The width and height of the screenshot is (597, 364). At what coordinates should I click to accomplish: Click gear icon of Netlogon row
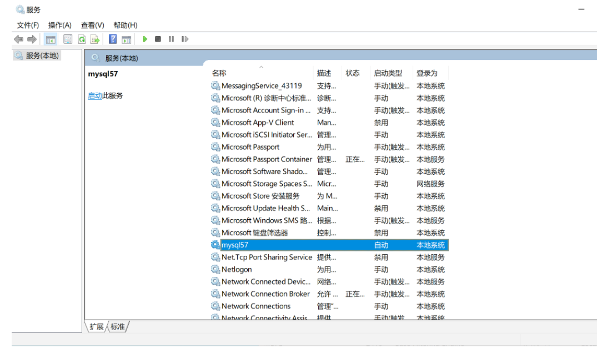tap(215, 269)
